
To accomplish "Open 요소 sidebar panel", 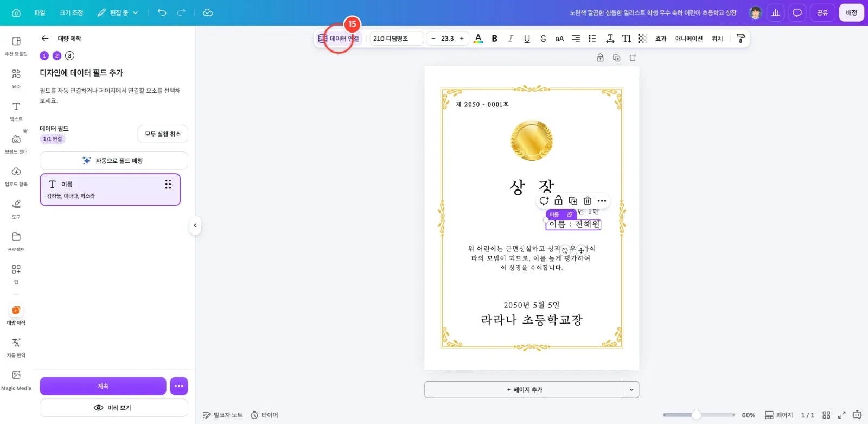I will point(16,79).
